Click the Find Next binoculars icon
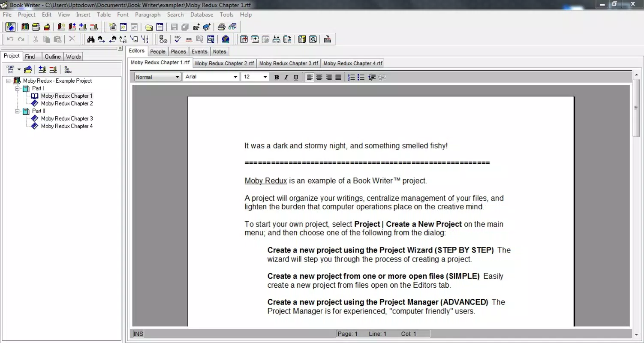The height and width of the screenshot is (343, 644). click(x=101, y=39)
